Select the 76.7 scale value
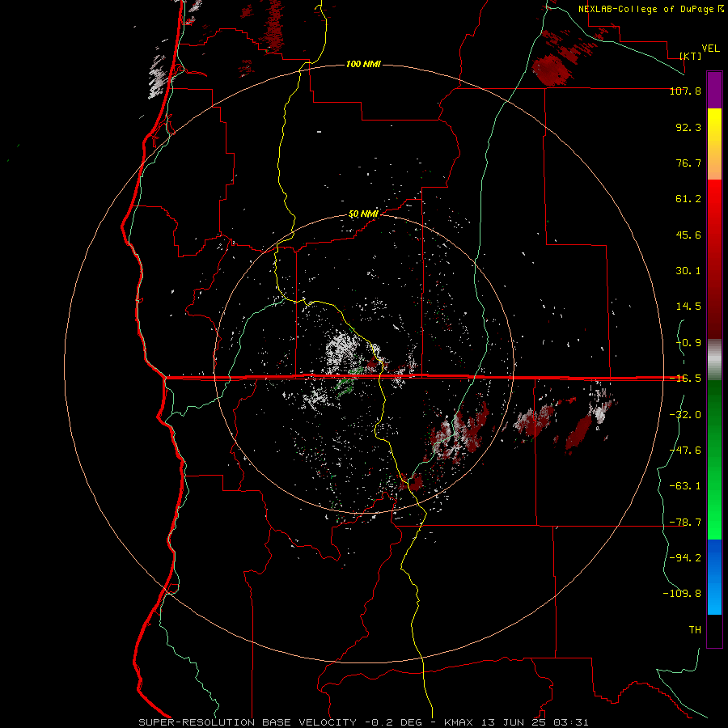This screenshot has height=728, width=728. click(x=688, y=163)
